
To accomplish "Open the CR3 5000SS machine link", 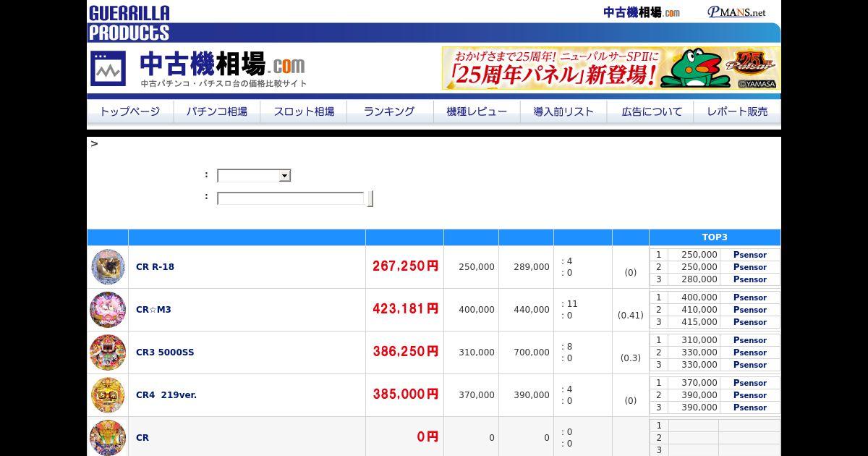I will pos(165,352).
